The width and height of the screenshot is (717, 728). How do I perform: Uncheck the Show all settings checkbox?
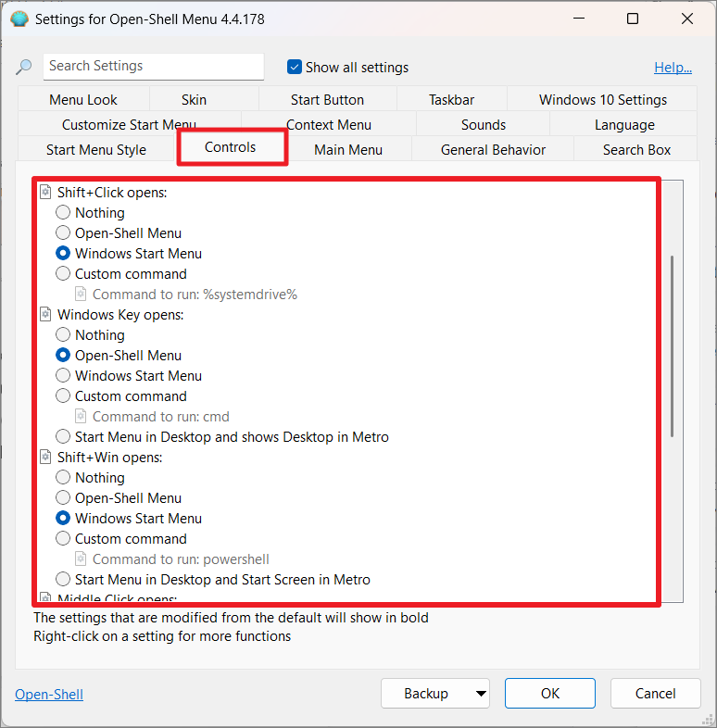pos(295,67)
